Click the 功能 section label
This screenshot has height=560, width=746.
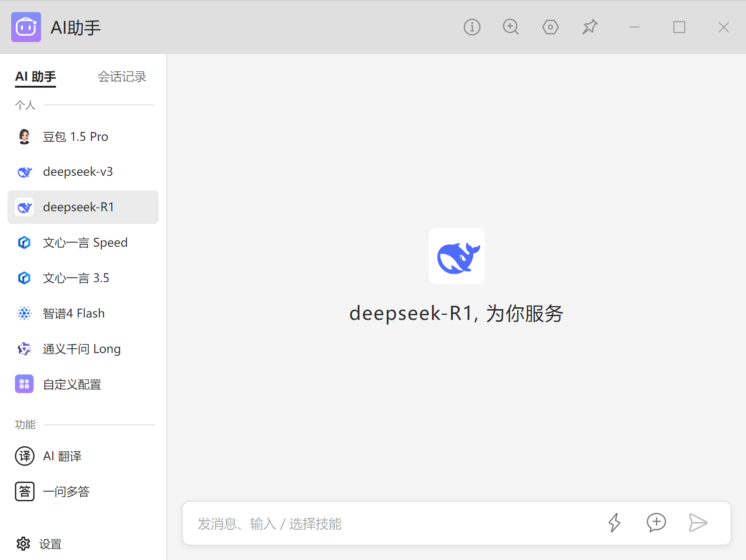[x=25, y=424]
